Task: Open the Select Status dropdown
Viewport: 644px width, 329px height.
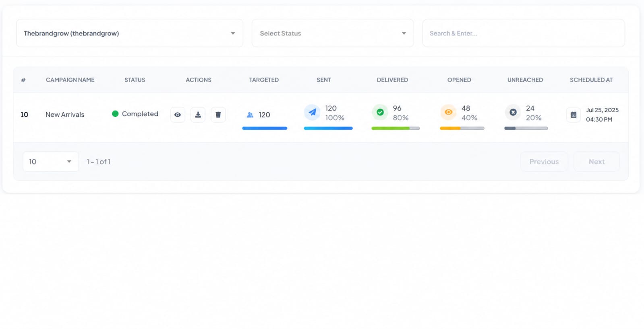Action: point(333,33)
